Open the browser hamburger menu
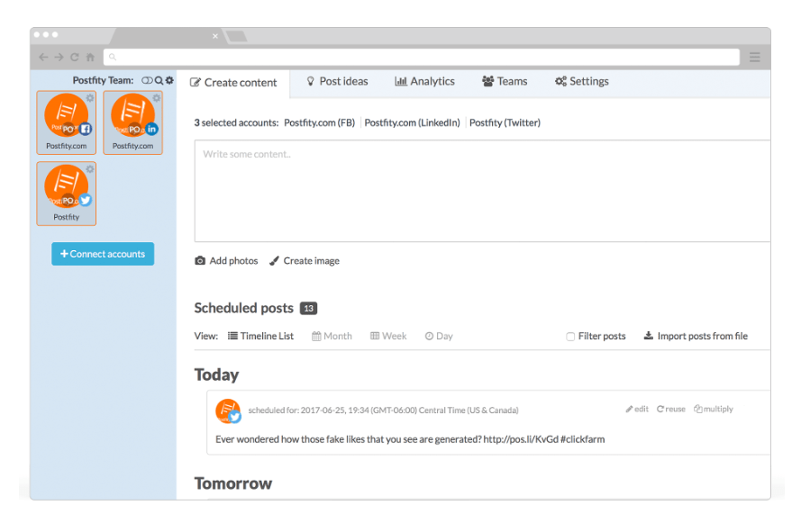Image resolution: width=801 pixels, height=532 pixels. click(x=754, y=57)
